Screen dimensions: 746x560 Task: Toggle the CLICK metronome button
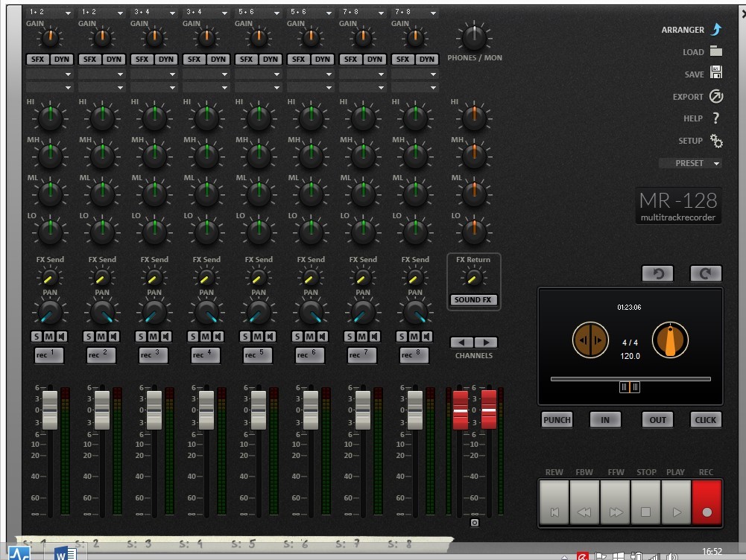(706, 420)
